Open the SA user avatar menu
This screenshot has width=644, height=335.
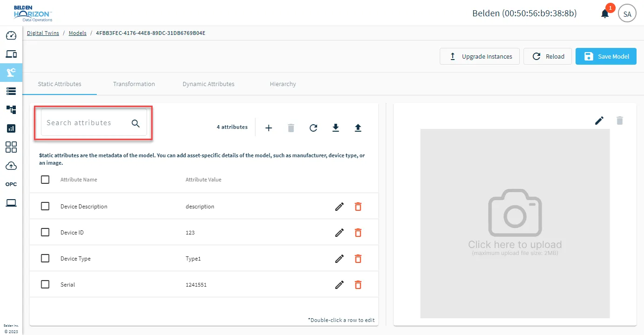tap(627, 14)
